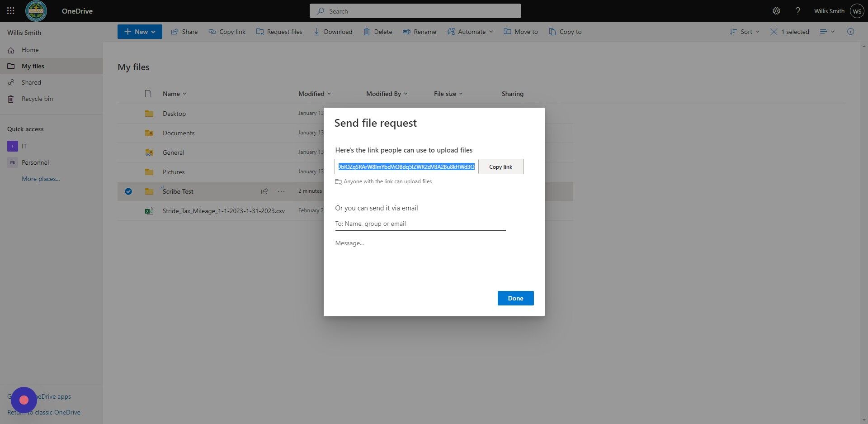Viewport: 868px width, 424px height.
Task: Open the New dropdown menu
Action: [140, 32]
